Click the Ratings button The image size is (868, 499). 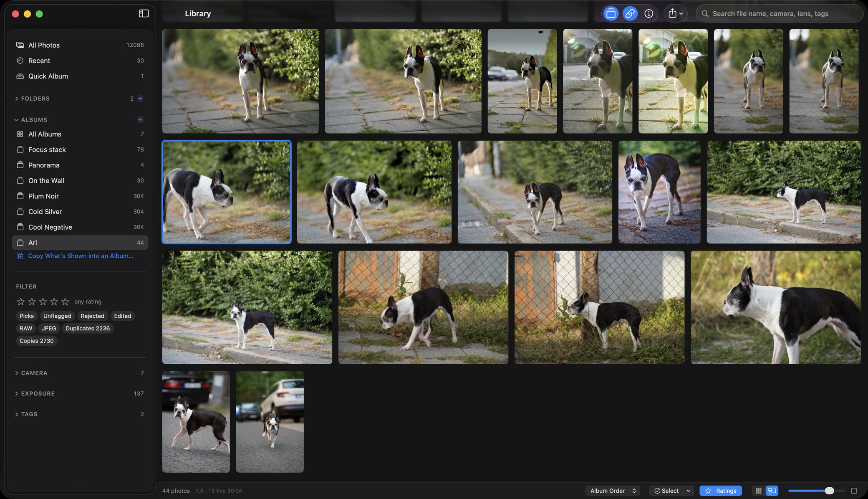coord(721,491)
